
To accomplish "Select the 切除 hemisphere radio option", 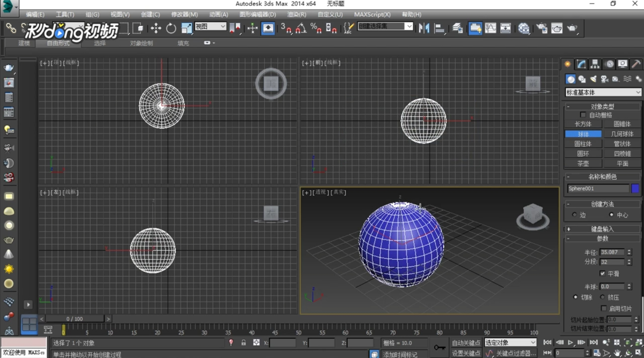I will [576, 297].
